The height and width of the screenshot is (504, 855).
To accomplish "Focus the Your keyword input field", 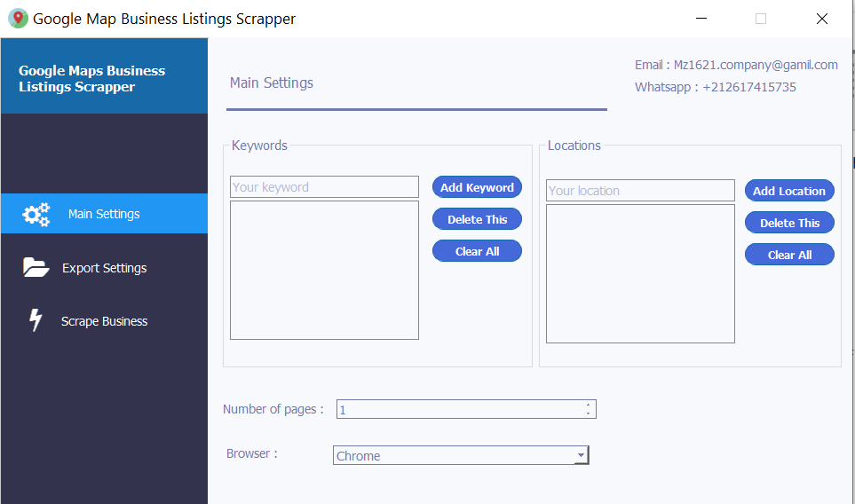I will [x=324, y=187].
